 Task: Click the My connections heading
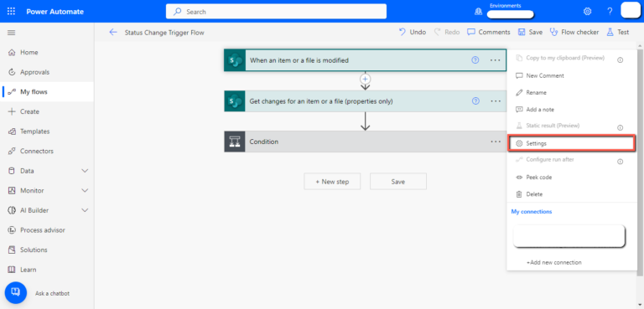pos(531,212)
